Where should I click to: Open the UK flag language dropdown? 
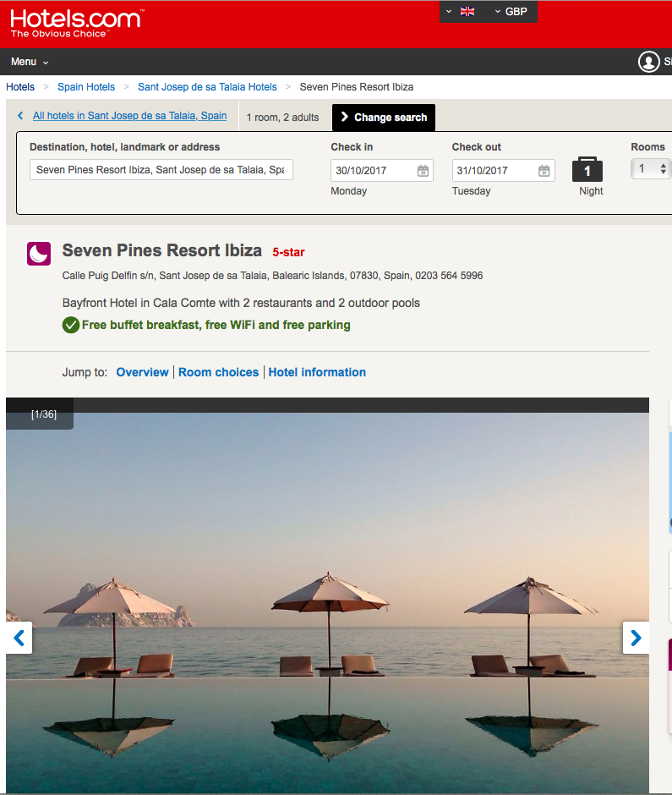coord(462,12)
